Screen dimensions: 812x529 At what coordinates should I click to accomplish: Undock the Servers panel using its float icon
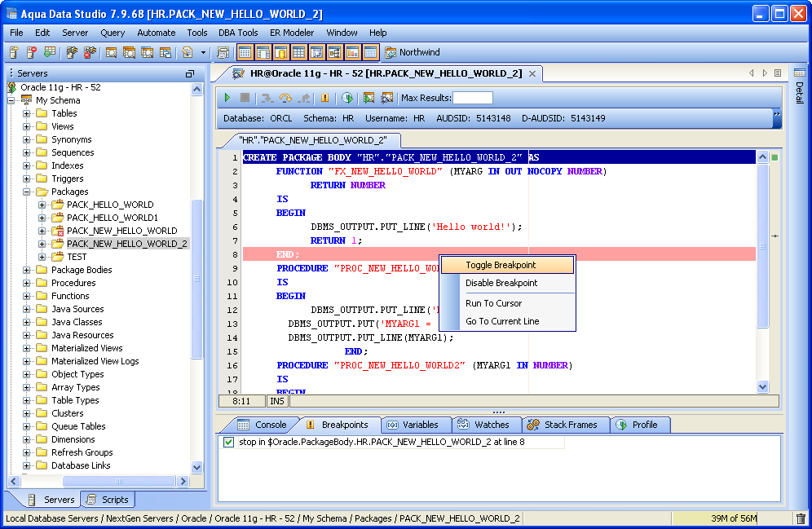(x=190, y=73)
